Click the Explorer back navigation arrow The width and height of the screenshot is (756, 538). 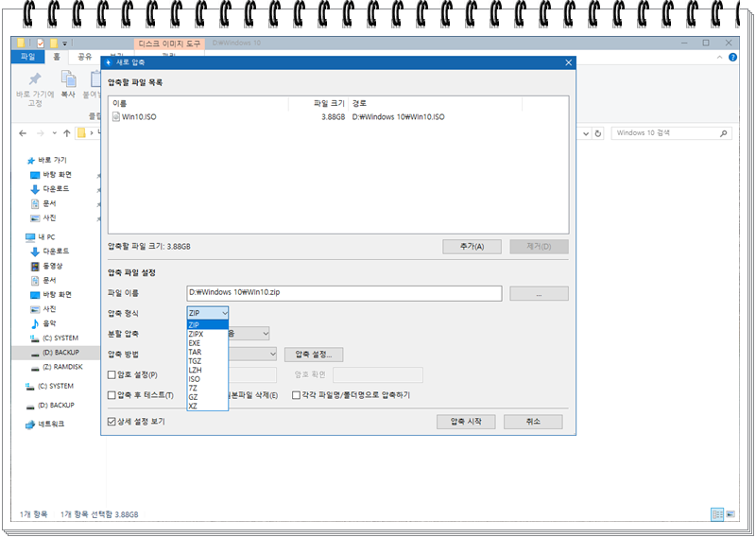click(x=23, y=133)
